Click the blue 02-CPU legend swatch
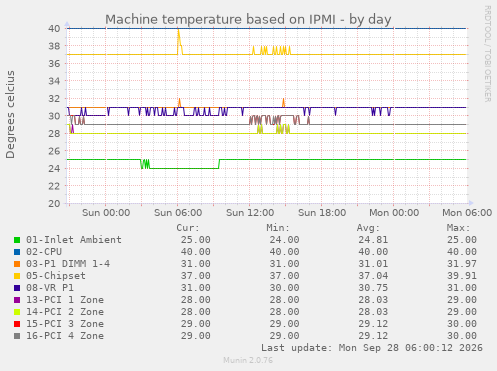The height and width of the screenshot is (371, 497). (x=17, y=252)
